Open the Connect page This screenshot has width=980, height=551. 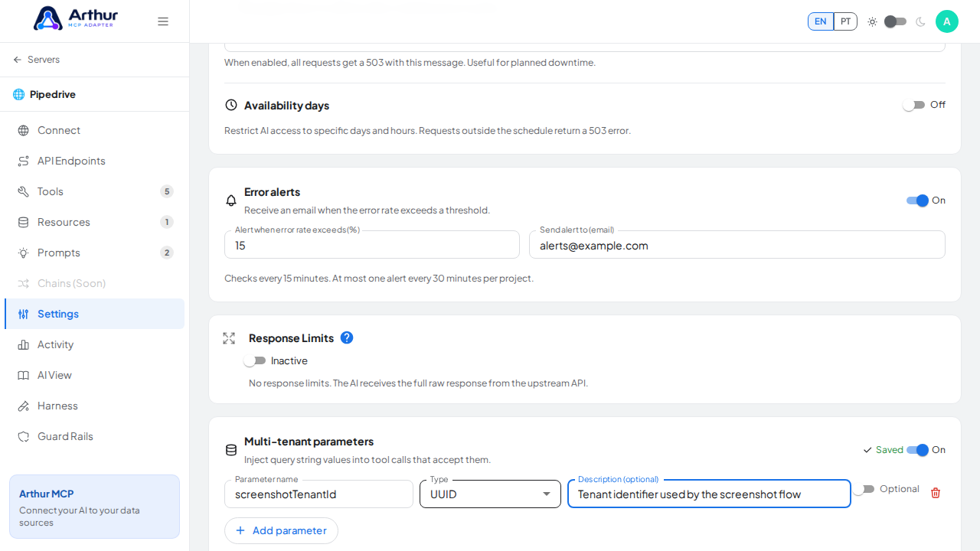[x=95, y=130]
